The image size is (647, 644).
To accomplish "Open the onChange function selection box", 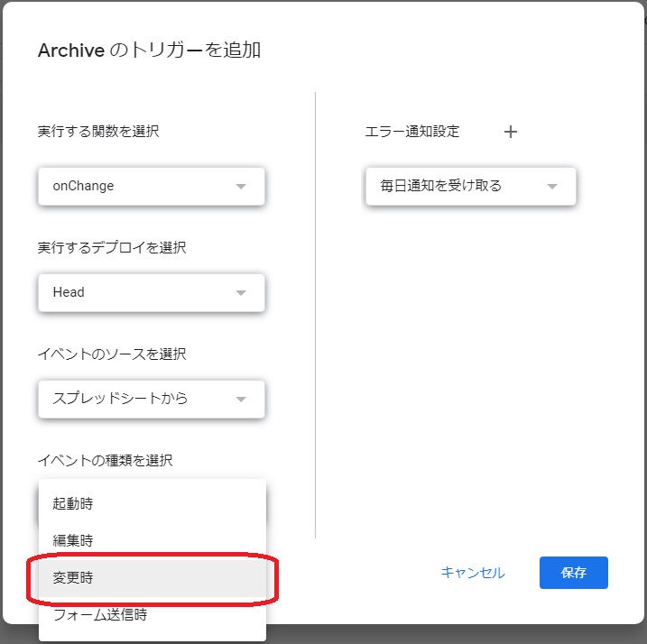I will coord(152,187).
